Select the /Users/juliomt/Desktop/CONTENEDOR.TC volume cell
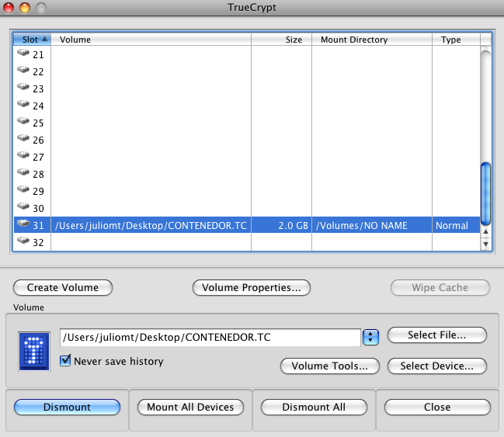The width and height of the screenshot is (504, 437). 151,225
